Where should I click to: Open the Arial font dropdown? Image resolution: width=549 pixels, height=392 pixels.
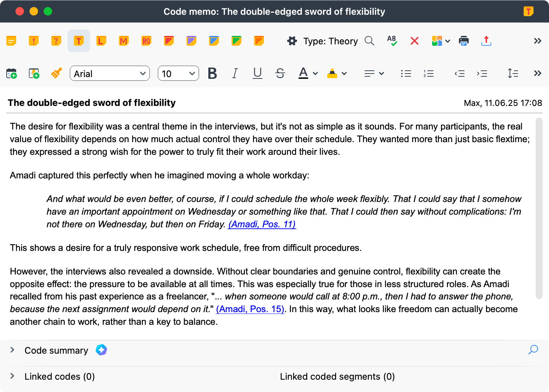tap(110, 74)
